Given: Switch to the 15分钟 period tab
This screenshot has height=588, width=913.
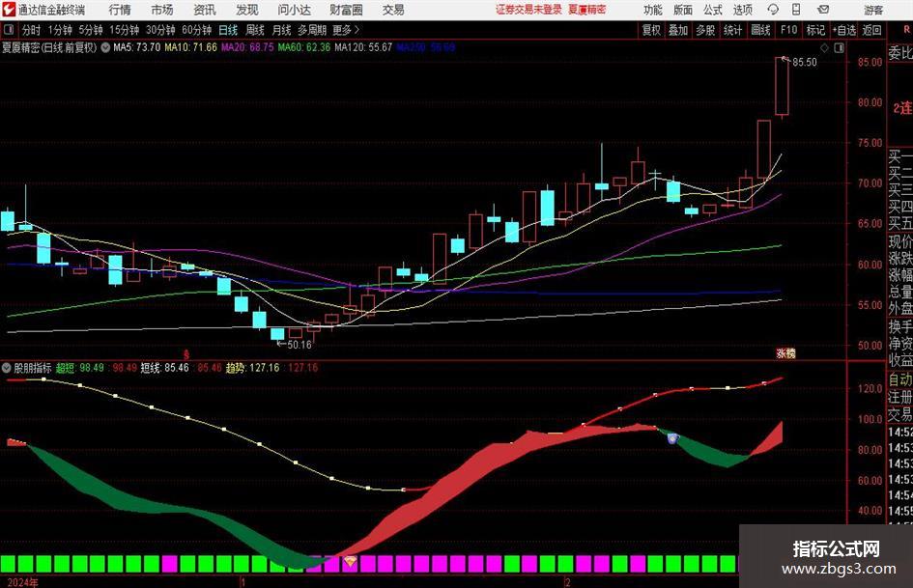Looking at the screenshot, I should click(125, 30).
